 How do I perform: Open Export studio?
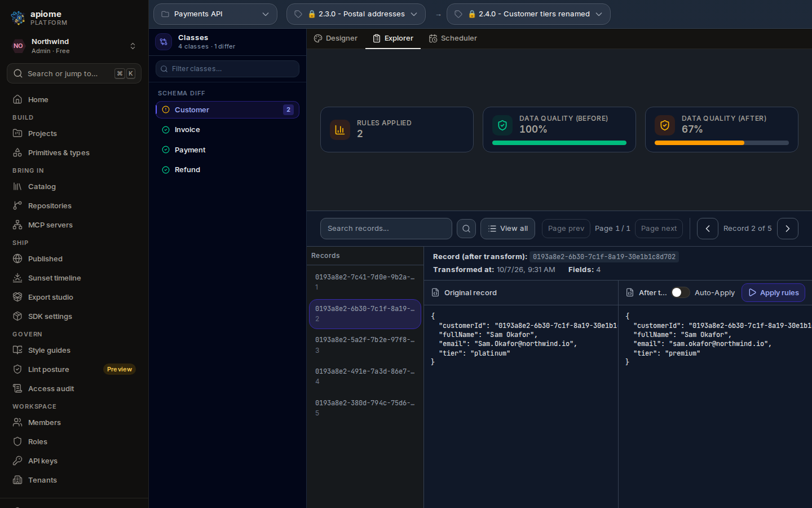pos(74,297)
